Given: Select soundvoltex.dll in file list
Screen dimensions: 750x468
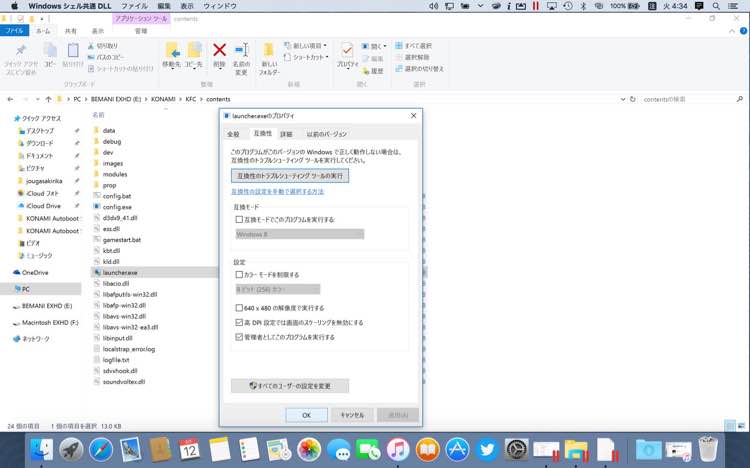Looking at the screenshot, I should (x=123, y=382).
